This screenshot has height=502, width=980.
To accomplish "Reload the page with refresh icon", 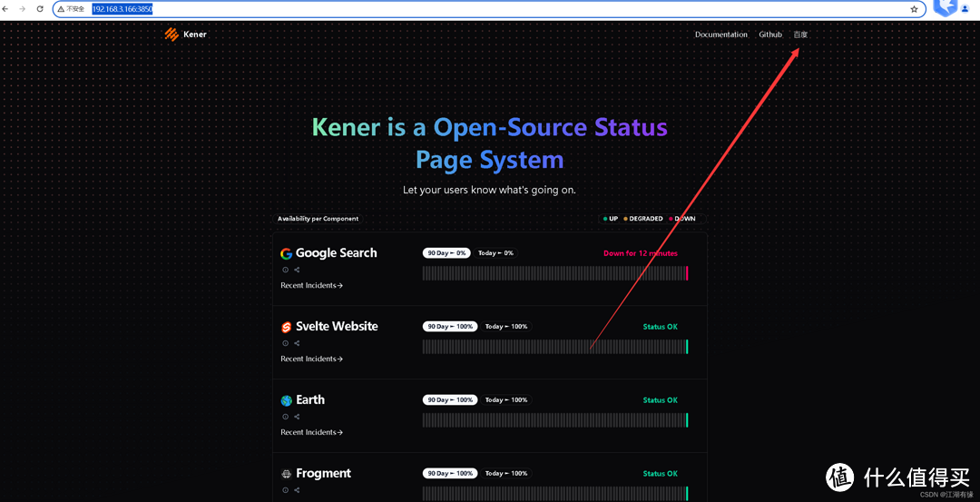I will (x=40, y=9).
